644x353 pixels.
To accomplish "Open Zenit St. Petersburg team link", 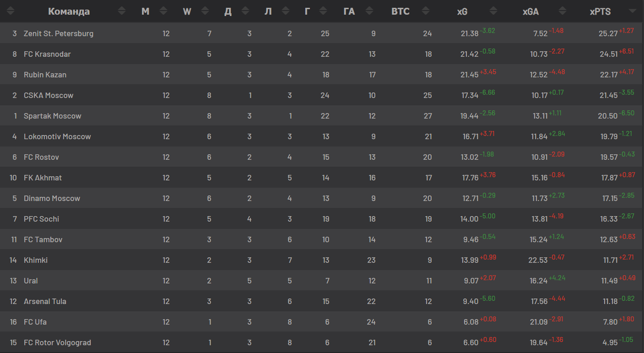I will click(x=58, y=33).
